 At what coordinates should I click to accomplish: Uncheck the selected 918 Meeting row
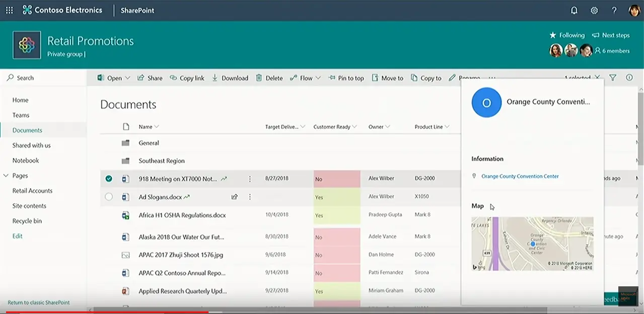coord(109,179)
